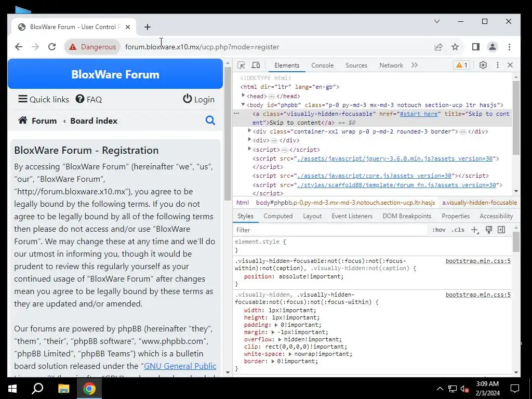532x399 pixels.
Task: Click forum search magnifier icon
Action: [x=210, y=121]
